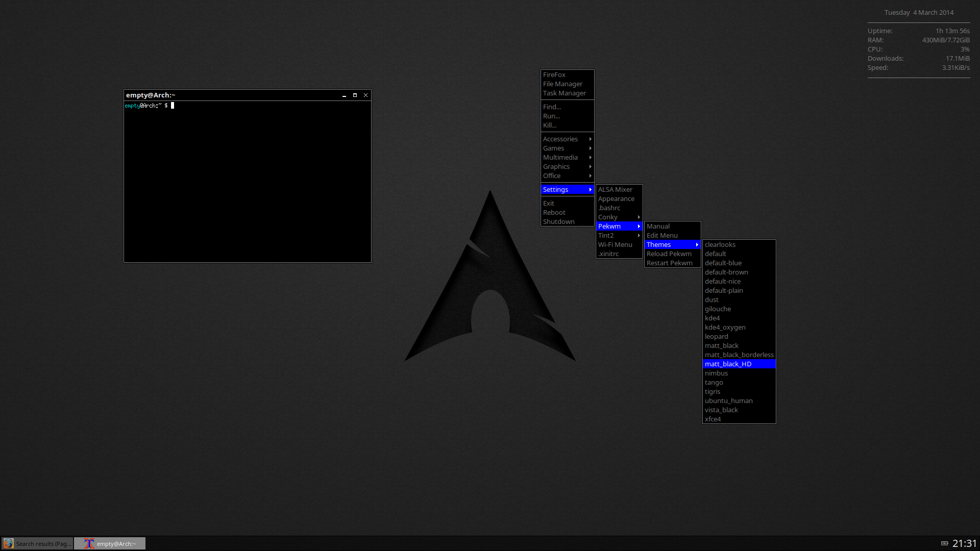Select the tango theme
The image size is (980, 551).
(739, 382)
